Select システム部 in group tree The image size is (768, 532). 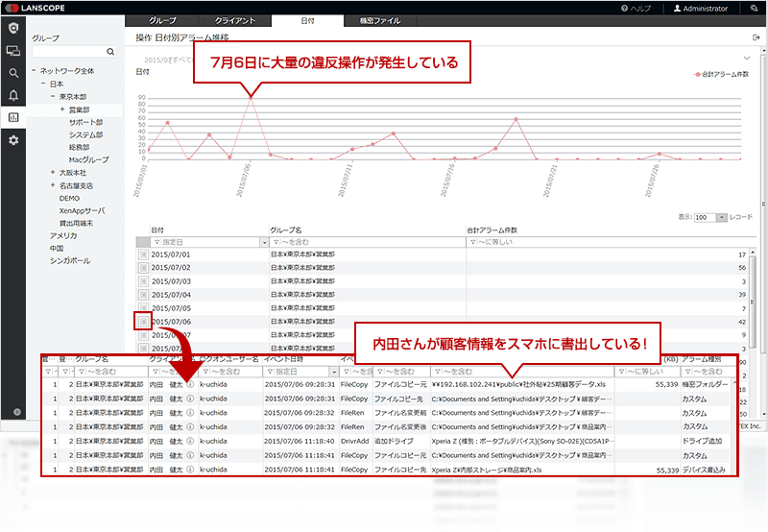point(85,134)
